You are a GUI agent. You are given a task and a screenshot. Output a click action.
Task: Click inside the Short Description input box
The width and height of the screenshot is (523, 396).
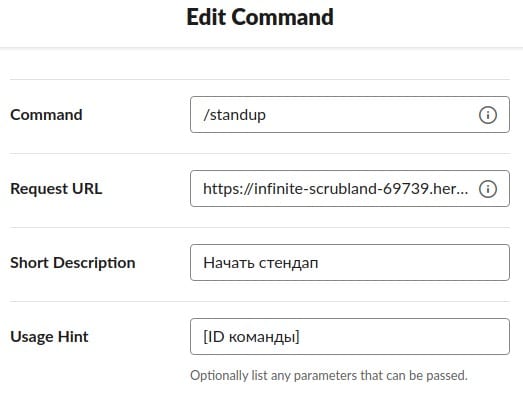coord(350,263)
